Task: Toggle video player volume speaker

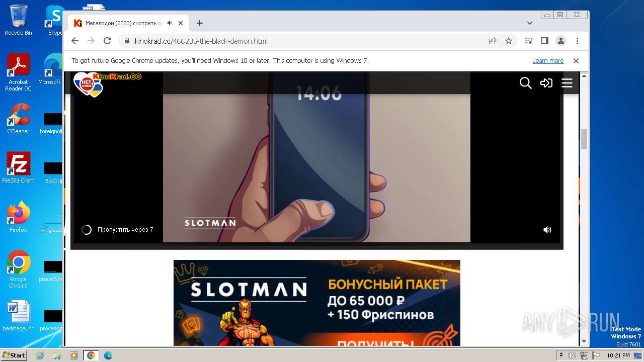Action: (x=547, y=230)
